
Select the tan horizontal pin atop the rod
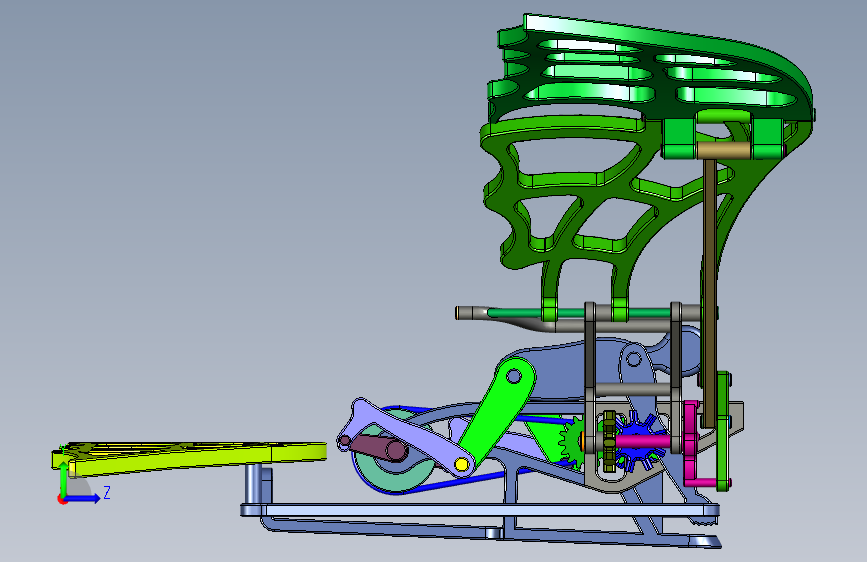(x=723, y=150)
